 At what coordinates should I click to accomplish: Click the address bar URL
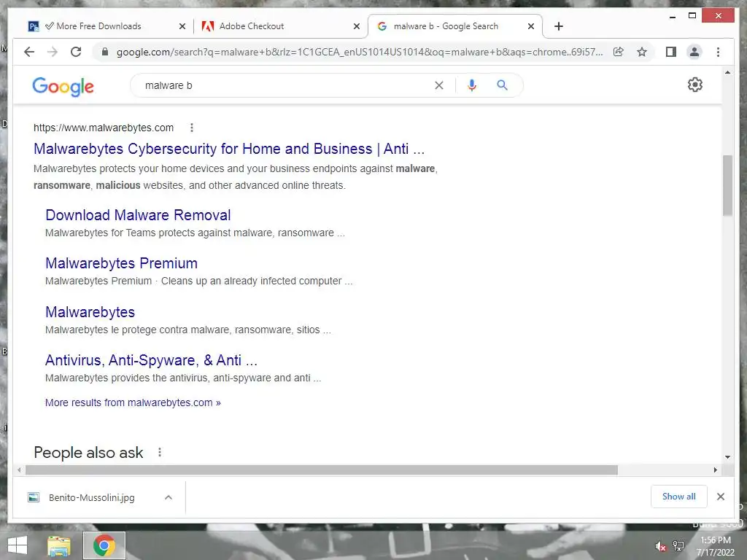click(360, 52)
